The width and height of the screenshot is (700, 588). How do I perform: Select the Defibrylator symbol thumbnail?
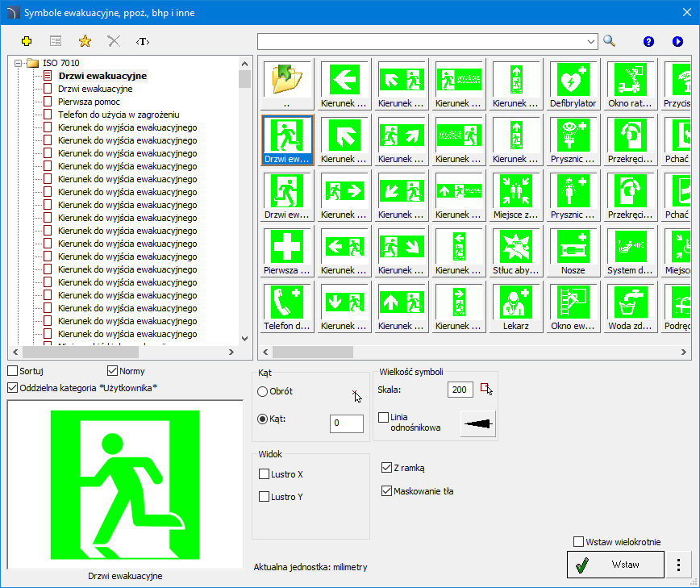[574, 85]
